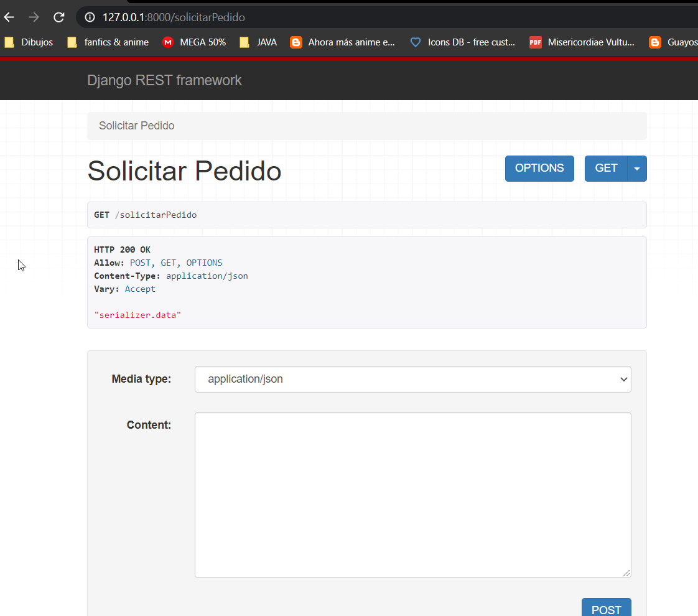The image size is (698, 616).
Task: Open the Media type selector
Action: (x=412, y=379)
